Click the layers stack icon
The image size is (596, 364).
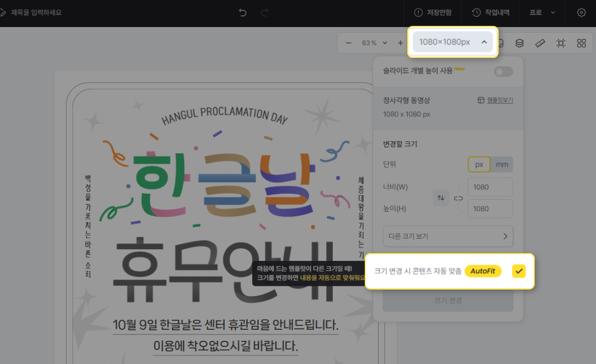pyautogui.click(x=519, y=43)
